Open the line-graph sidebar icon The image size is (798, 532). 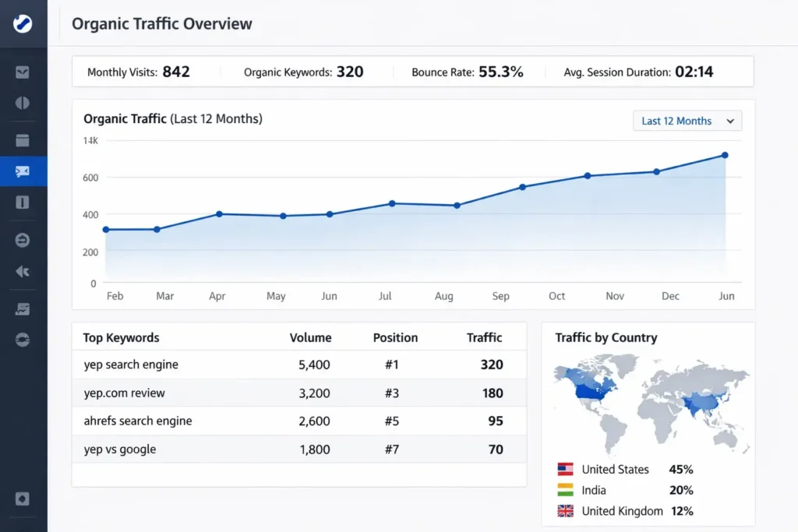tap(23, 308)
